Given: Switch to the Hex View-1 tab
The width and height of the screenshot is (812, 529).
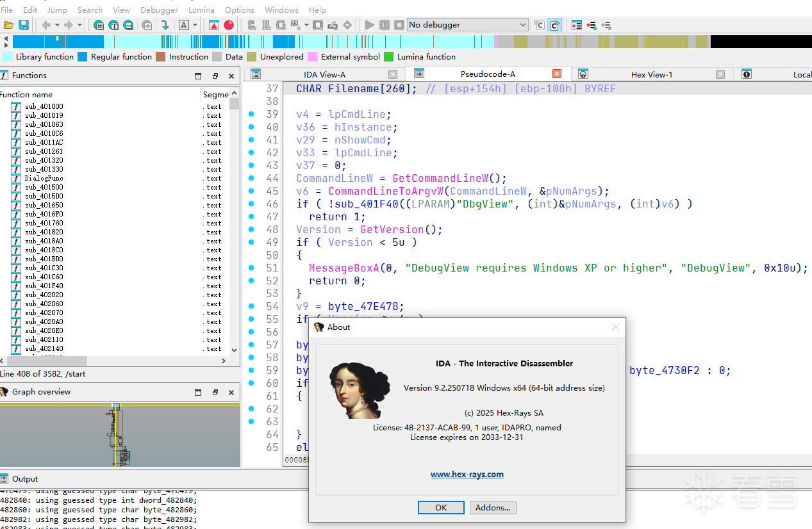Looking at the screenshot, I should [652, 74].
